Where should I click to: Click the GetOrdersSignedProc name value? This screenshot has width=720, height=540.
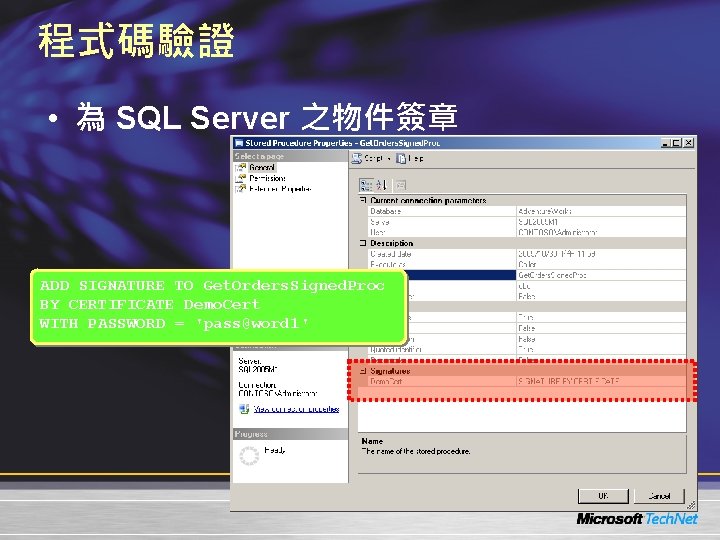coord(552,275)
